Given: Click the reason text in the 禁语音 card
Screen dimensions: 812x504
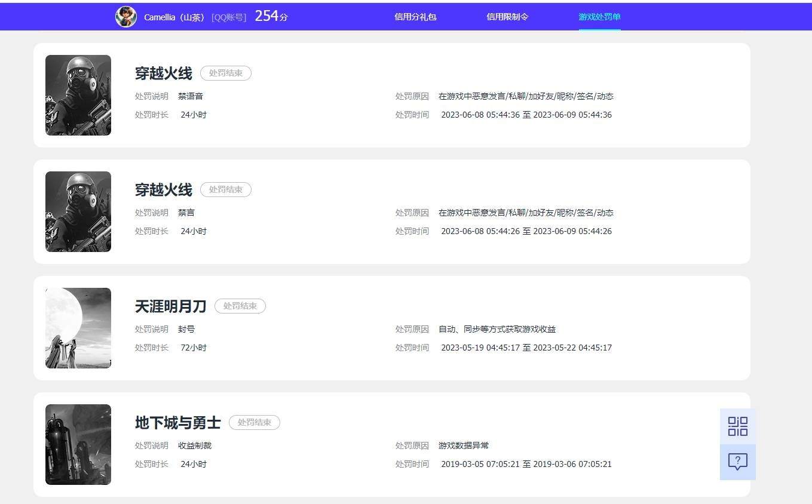Looking at the screenshot, I should click(526, 96).
